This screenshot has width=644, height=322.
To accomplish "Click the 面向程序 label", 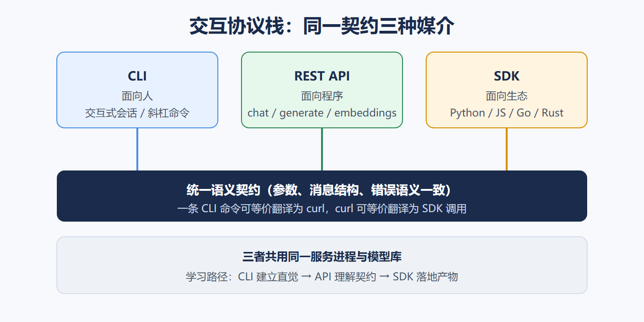I will point(322,96).
